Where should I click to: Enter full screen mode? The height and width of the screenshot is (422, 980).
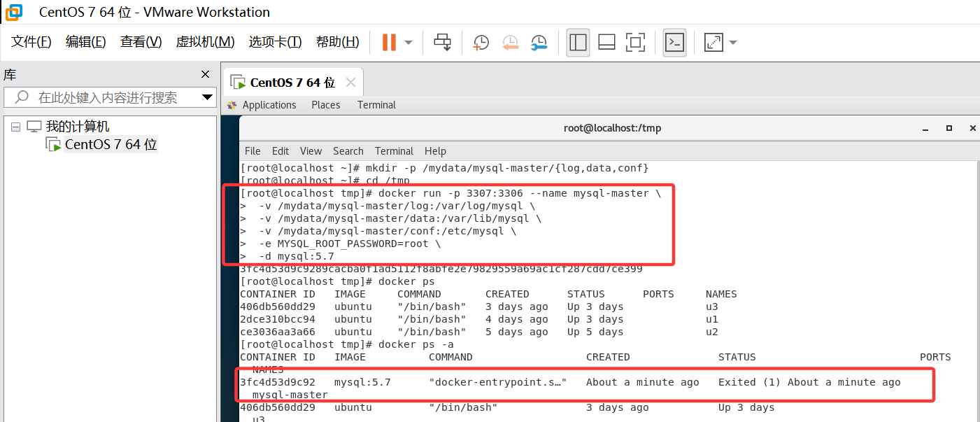635,43
